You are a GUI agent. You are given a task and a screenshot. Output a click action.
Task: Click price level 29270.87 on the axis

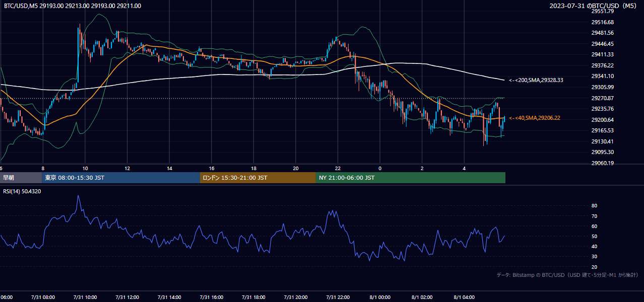(x=602, y=98)
